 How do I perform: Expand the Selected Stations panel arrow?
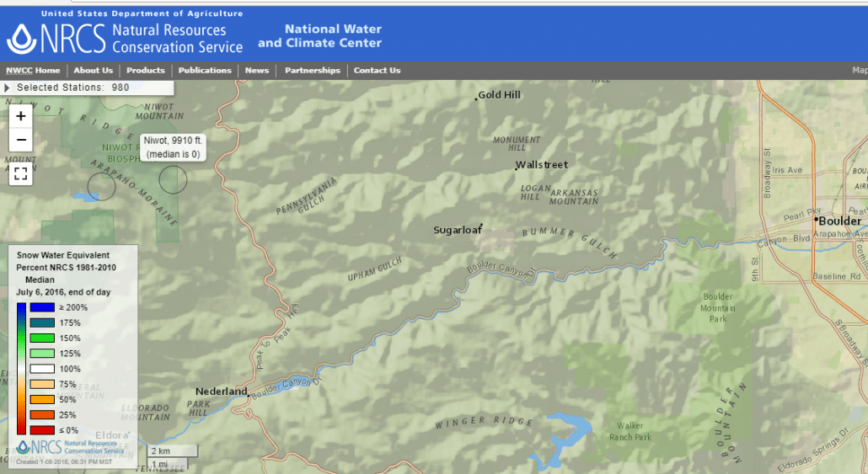click(7, 88)
